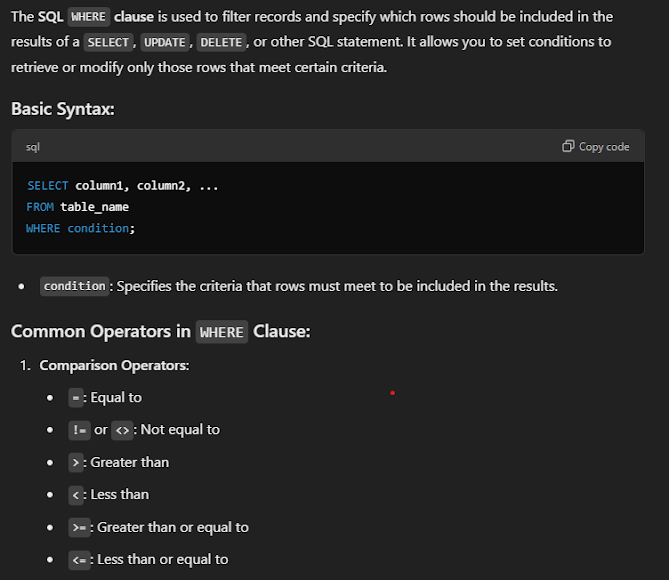This screenshot has width=669, height=580.
Task: Click the DELETE inline code chip
Action: coord(221,42)
